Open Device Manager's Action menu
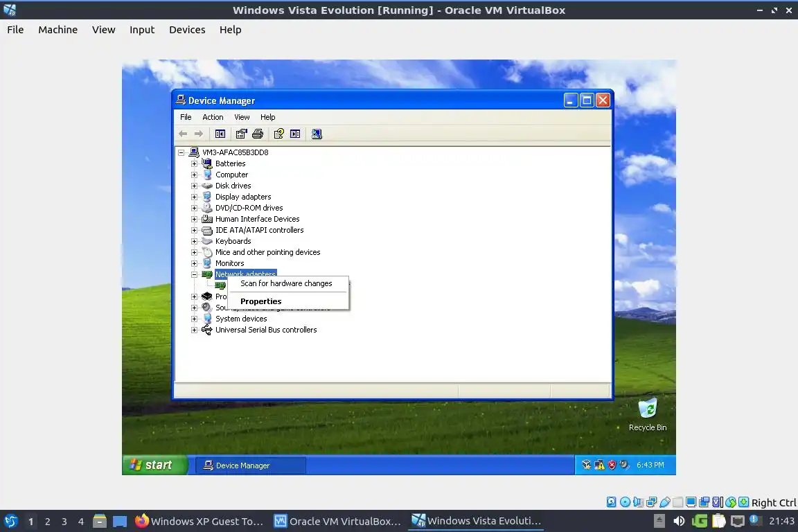The image size is (798, 532). click(x=213, y=117)
